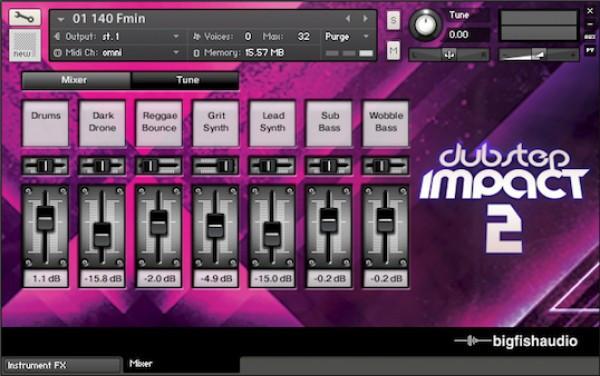
Task: Go to next instrument arrow
Action: pos(365,18)
